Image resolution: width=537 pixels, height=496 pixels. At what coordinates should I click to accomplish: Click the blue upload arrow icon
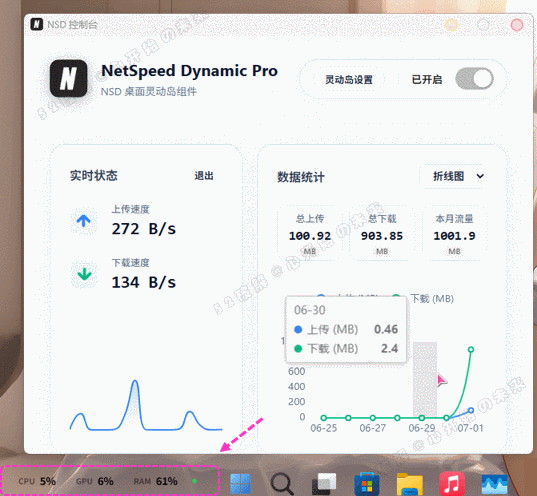coord(84,221)
